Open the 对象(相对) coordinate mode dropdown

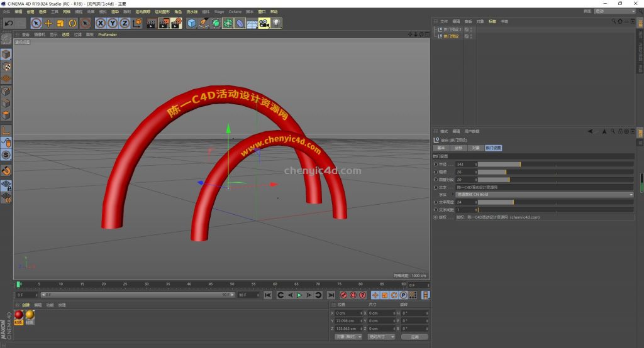(x=348, y=337)
